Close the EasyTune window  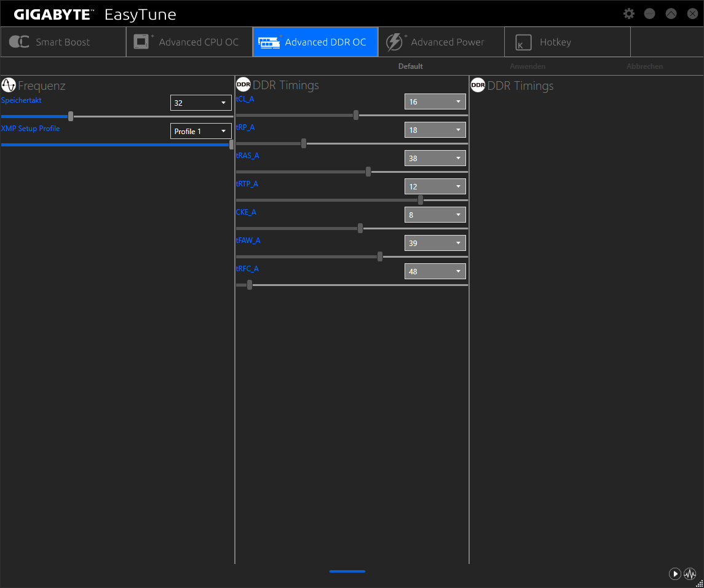coord(692,14)
